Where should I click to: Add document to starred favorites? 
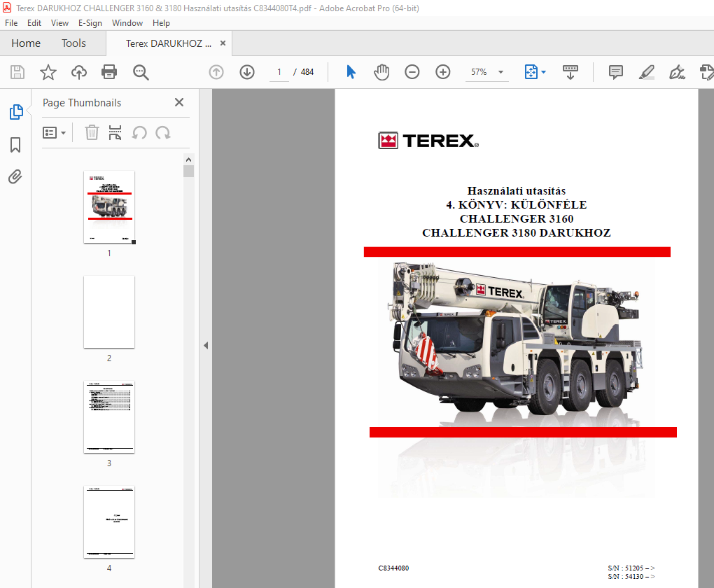click(x=48, y=72)
